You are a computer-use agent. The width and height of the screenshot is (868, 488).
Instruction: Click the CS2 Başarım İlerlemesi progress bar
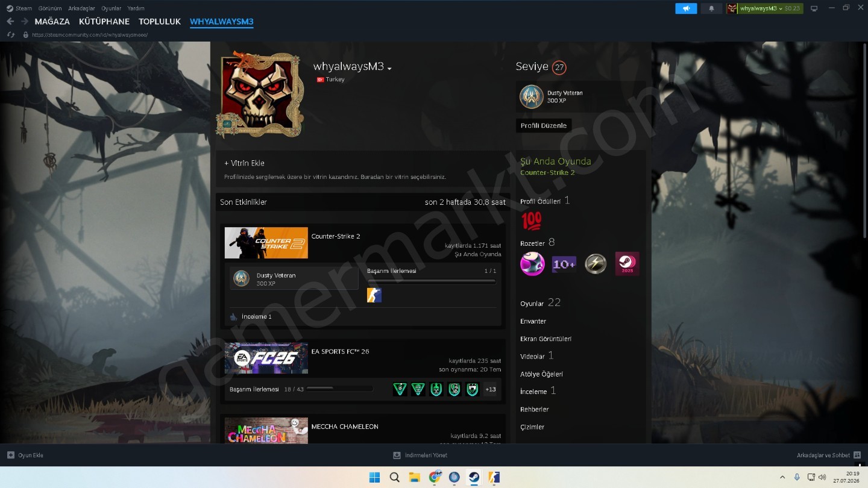coord(432,281)
